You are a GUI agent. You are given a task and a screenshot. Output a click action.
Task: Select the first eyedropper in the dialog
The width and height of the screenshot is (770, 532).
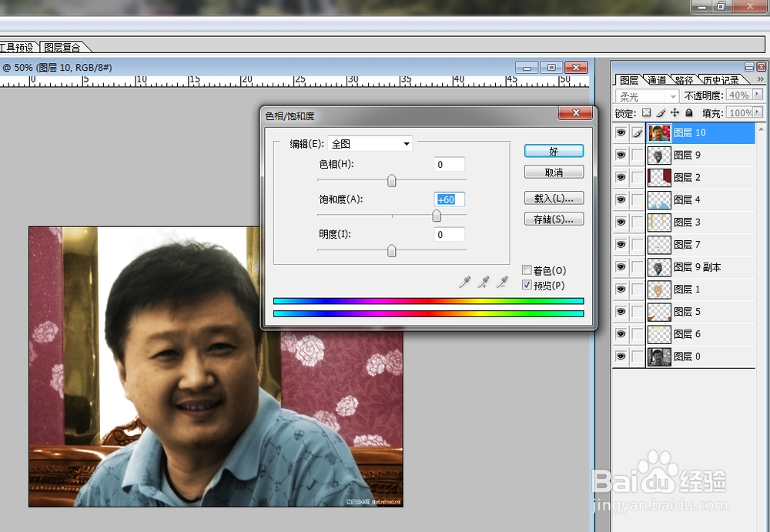click(465, 282)
